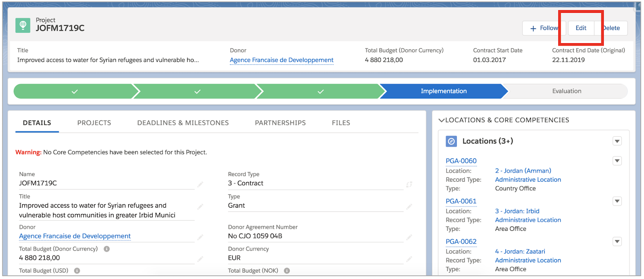644x279 pixels.
Task: Click pencil icon for Total Budget (Donor Currency) value
Action: [200, 259]
